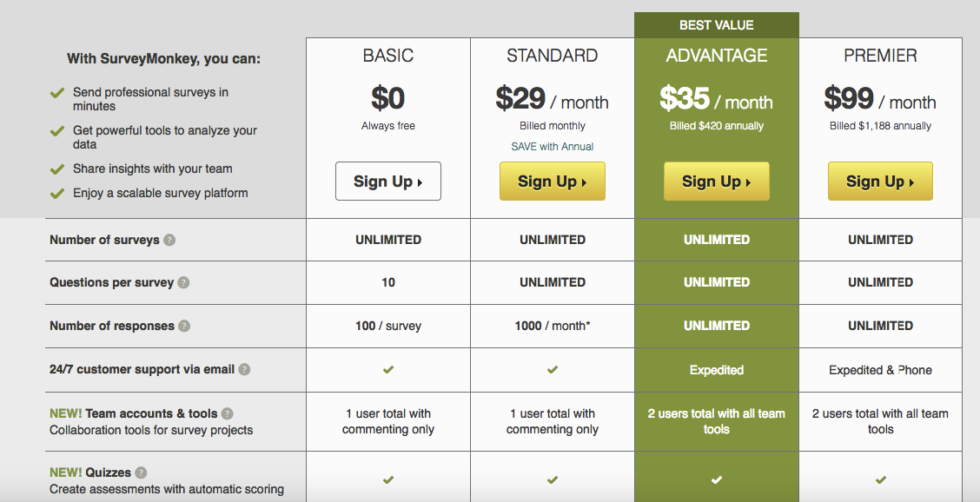Open the Quizzes help question mark
The image size is (980, 502).
point(142,472)
